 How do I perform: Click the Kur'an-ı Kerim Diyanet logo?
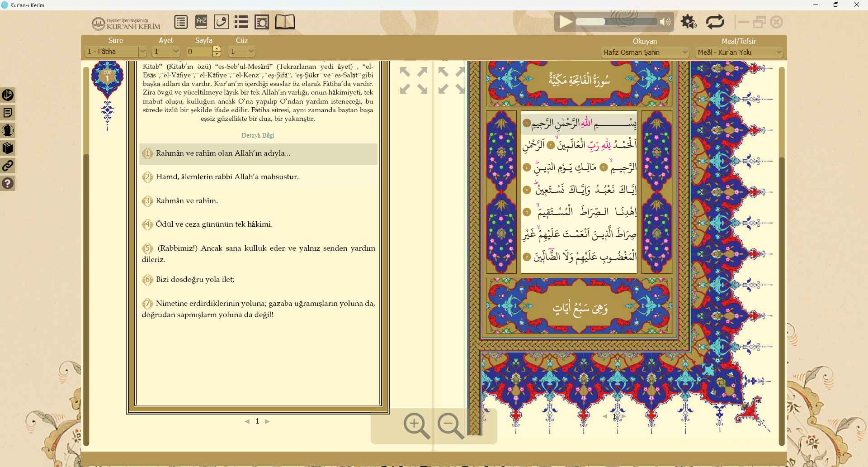[x=126, y=23]
